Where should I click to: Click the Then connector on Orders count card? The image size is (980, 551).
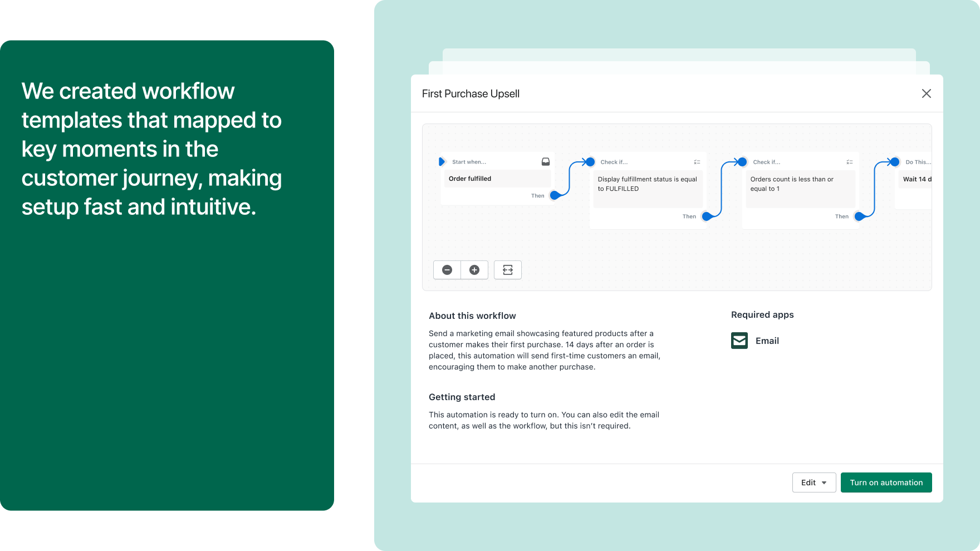coord(859,217)
